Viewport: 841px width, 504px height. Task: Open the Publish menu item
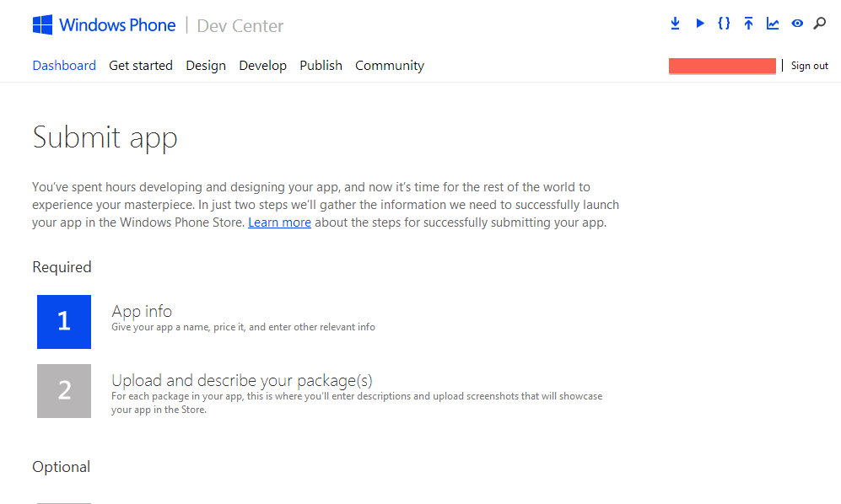click(x=321, y=66)
